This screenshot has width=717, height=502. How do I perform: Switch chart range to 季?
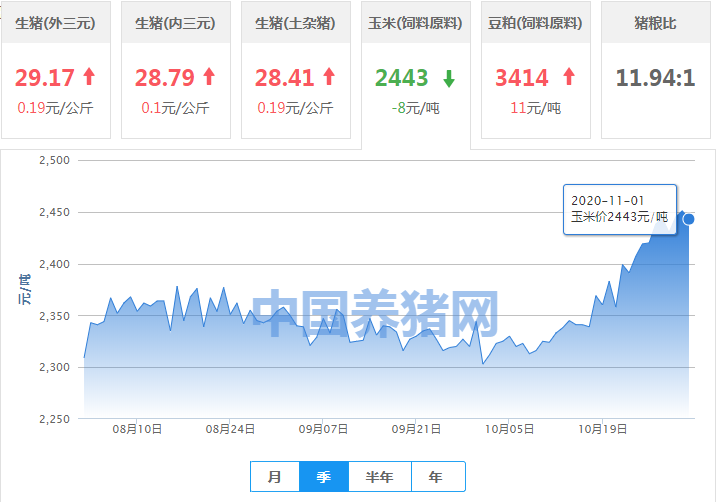(x=324, y=477)
